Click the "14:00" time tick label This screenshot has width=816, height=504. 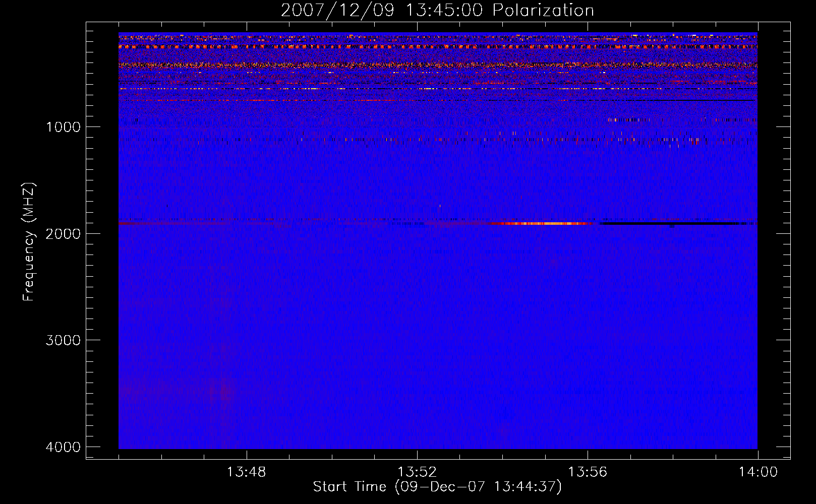click(x=758, y=472)
